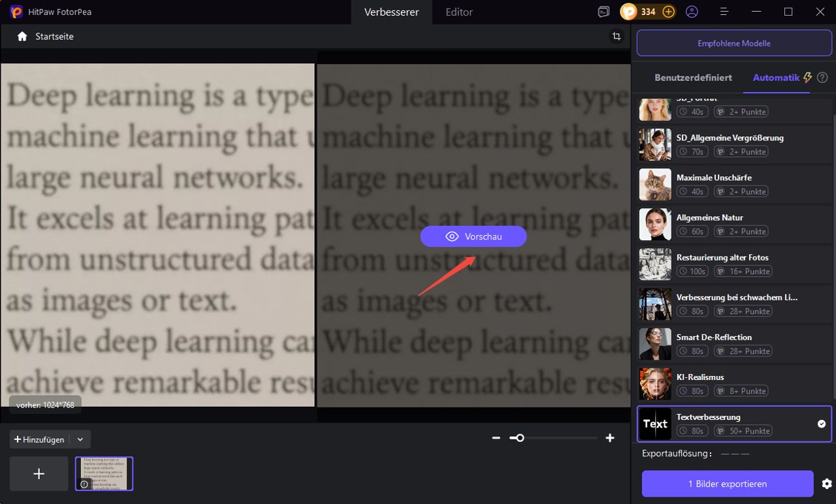Open the Automatik tab
Image resolution: width=836 pixels, height=504 pixels.
pos(776,78)
